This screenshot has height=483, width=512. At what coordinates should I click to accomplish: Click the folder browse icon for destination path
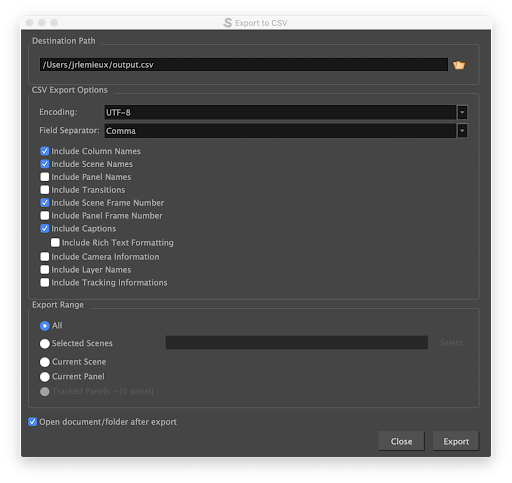459,65
